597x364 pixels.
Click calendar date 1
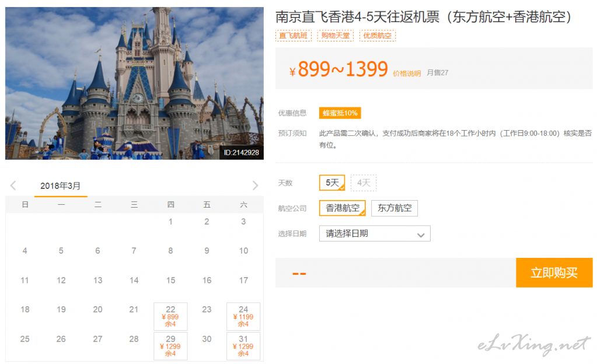click(170, 222)
